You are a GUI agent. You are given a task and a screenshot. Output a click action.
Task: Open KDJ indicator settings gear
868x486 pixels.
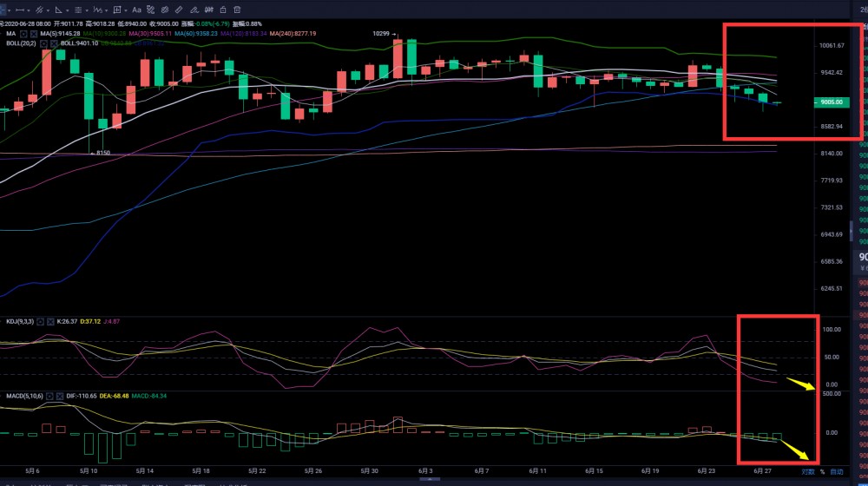pos(41,323)
